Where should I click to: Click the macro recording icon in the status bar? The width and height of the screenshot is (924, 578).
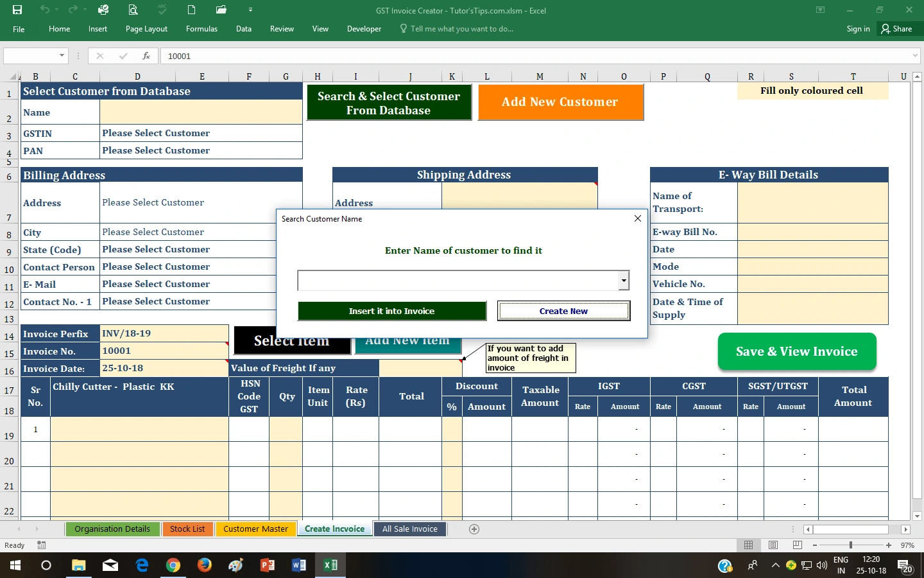[x=42, y=545]
